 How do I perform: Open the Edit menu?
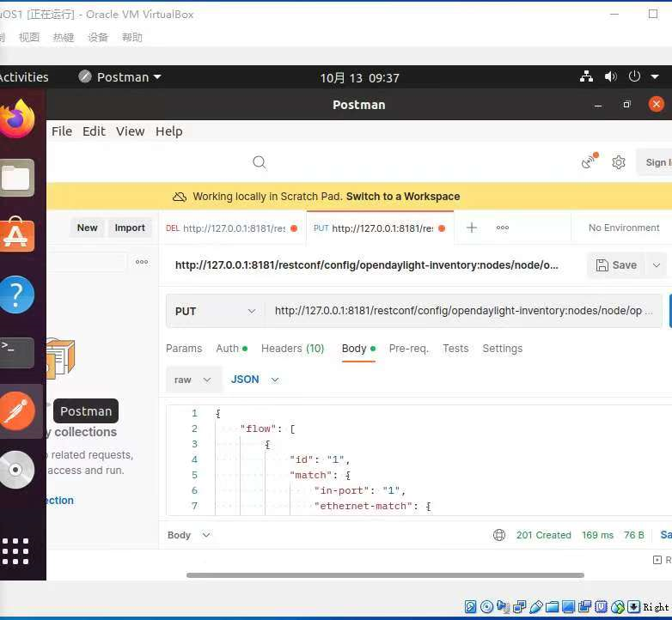click(x=94, y=131)
